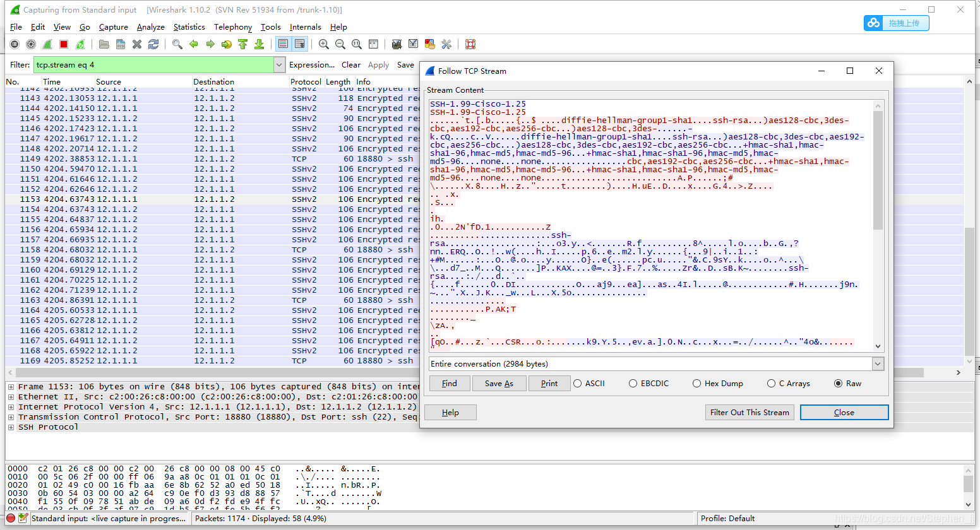Open help lifebuoy icon in toolbar
The height and width of the screenshot is (530, 980).
click(470, 44)
